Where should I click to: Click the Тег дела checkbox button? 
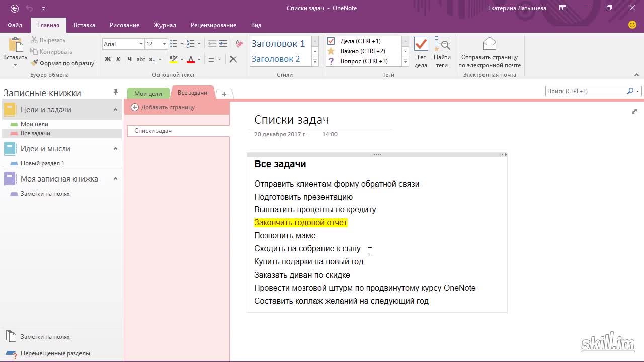click(421, 52)
